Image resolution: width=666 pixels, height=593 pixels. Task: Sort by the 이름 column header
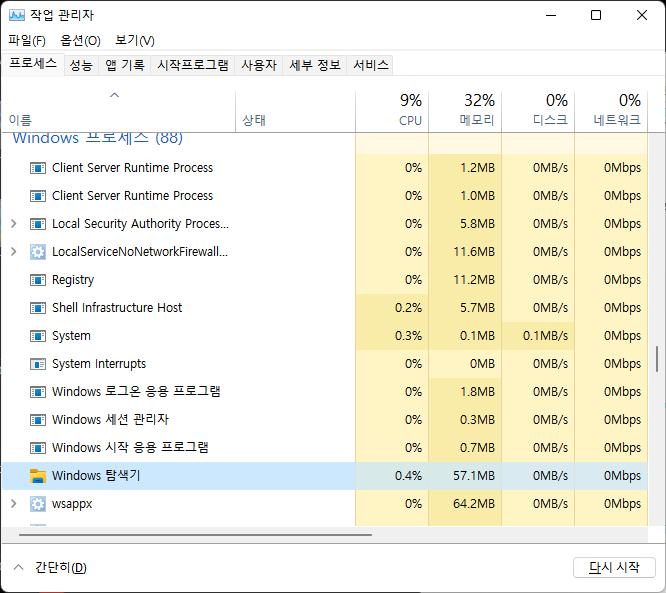119,112
